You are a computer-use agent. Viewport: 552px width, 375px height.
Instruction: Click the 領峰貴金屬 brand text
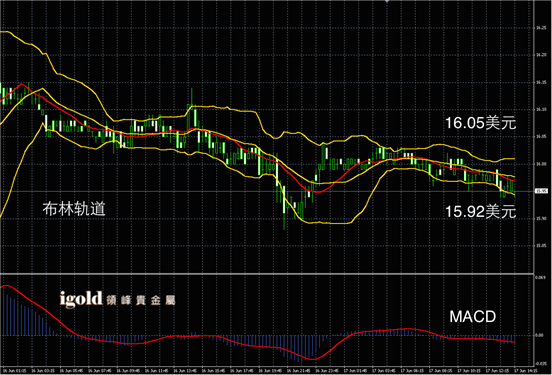(x=141, y=300)
